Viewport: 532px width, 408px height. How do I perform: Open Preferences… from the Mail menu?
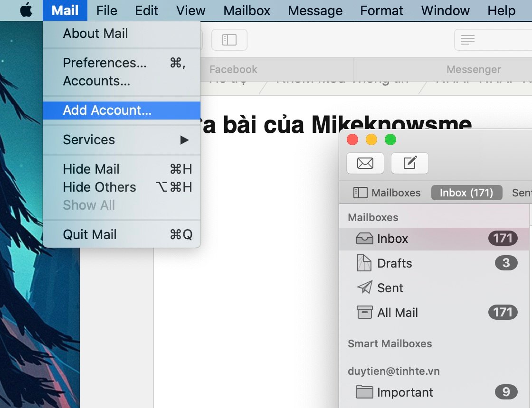pyautogui.click(x=122, y=63)
